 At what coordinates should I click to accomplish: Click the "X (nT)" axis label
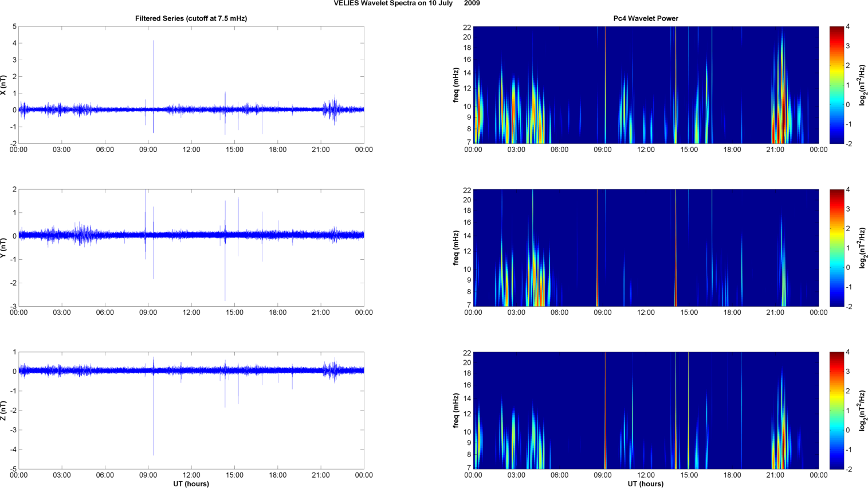[3, 85]
